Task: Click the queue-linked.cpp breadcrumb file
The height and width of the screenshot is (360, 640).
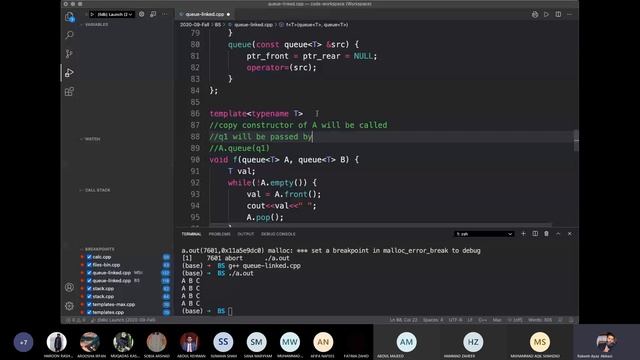Action: tap(253, 25)
